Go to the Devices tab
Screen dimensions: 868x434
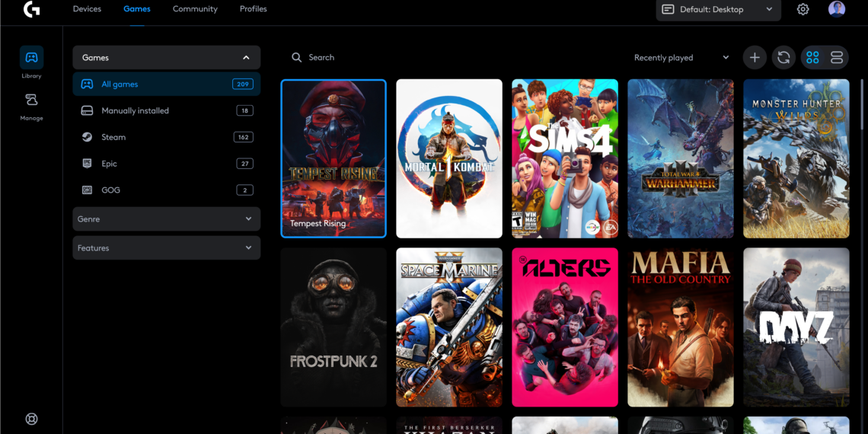87,9
